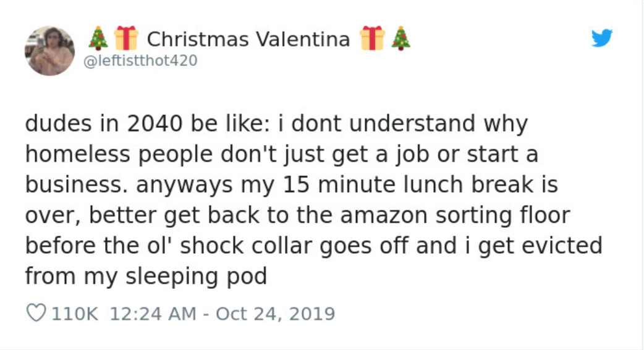
Task: Open the Christmas Valentina display name
Action: (x=248, y=39)
